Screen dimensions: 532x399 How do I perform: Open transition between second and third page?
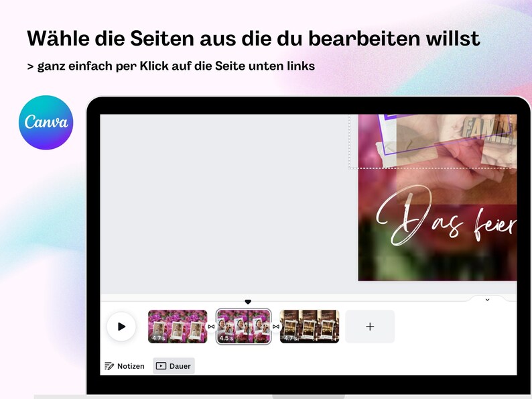coord(276,327)
